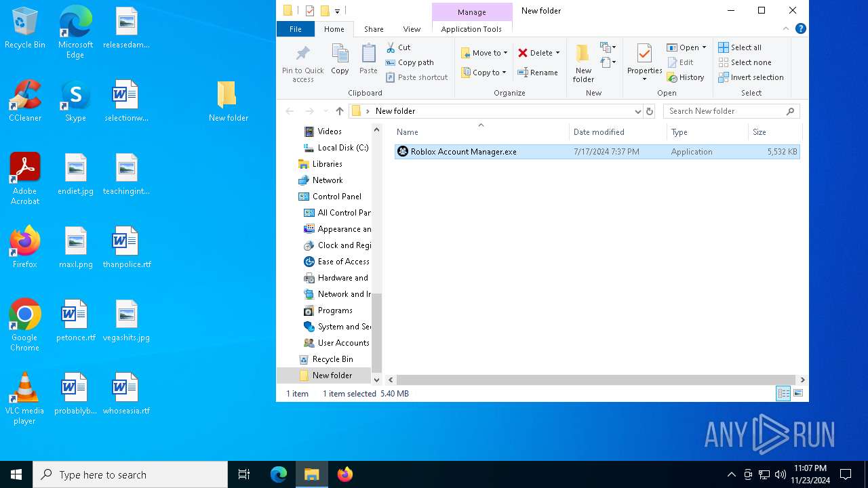The width and height of the screenshot is (868, 488).
Task: Open the File menu tab
Action: 296,29
